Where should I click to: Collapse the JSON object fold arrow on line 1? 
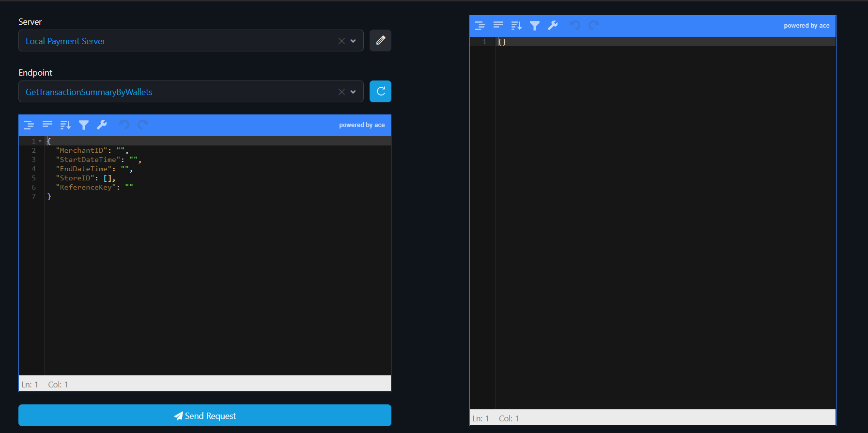tap(40, 141)
